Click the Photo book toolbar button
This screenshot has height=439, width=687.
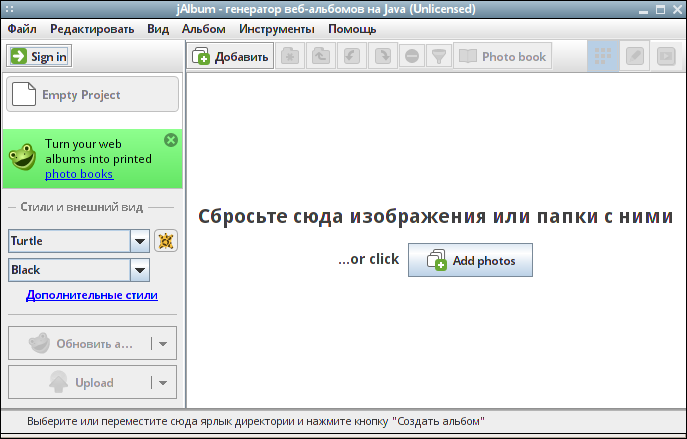coord(503,56)
